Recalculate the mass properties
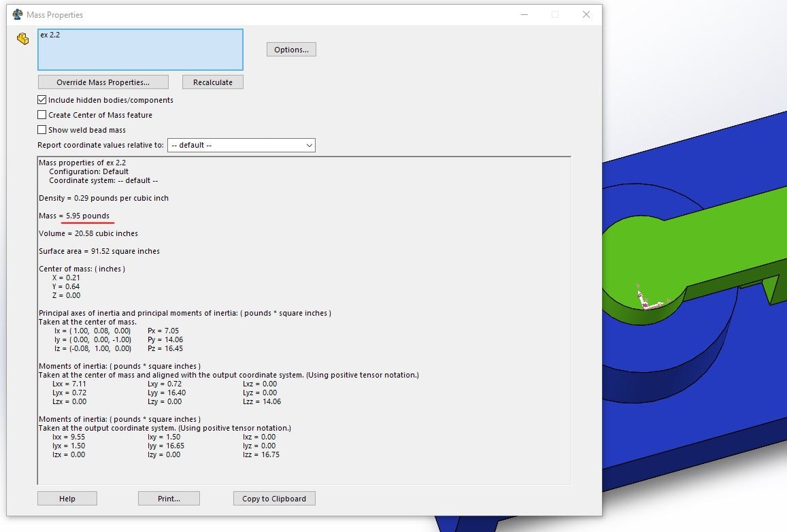Viewport: 787px width, 532px height. (213, 82)
